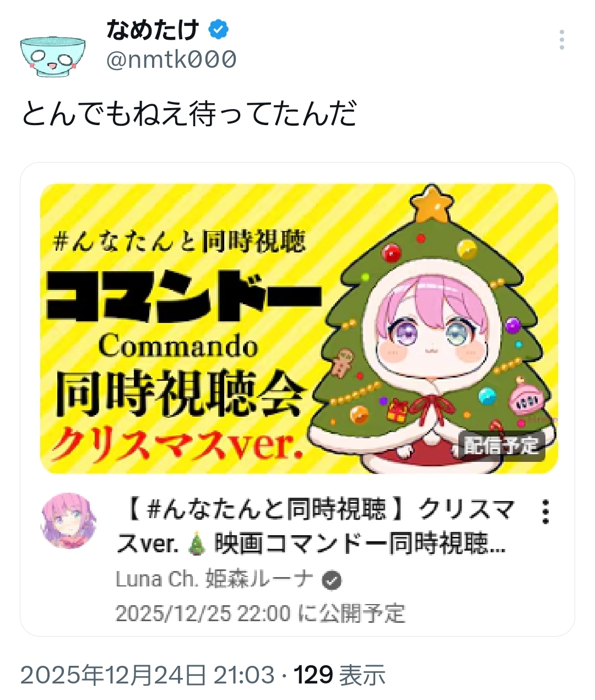Screen dimensions: 595x700
Task: Click the 129 表示 view count
Action: click(x=339, y=675)
